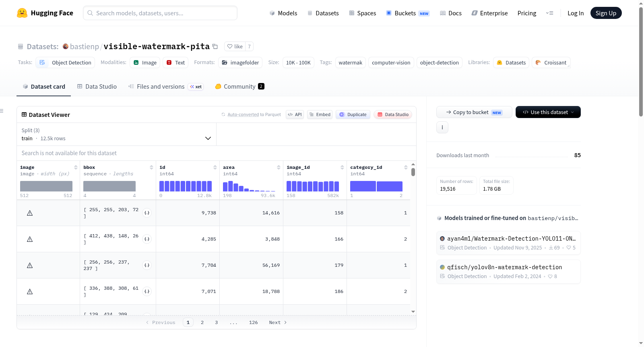Click the imagefolder format tag
Screen dimensions: 644x347
240,62
